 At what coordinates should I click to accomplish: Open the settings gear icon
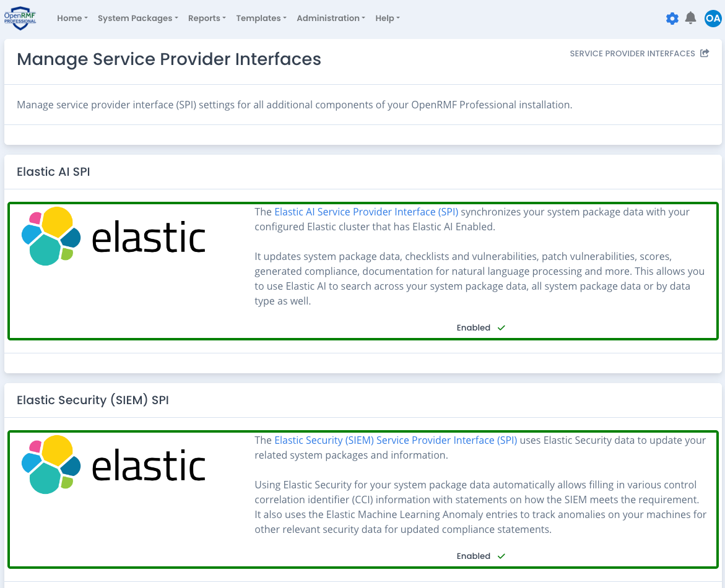tap(672, 19)
